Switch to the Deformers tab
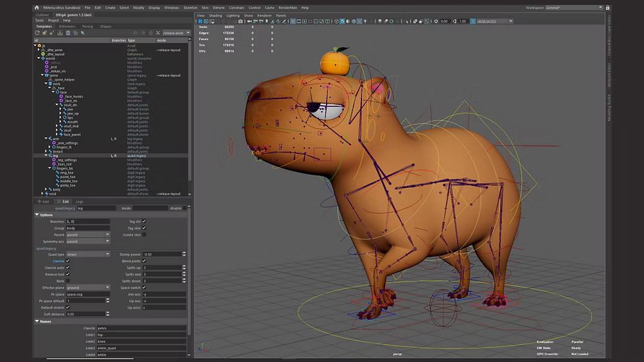Viewport: 644px width, 362px height. coord(67,26)
